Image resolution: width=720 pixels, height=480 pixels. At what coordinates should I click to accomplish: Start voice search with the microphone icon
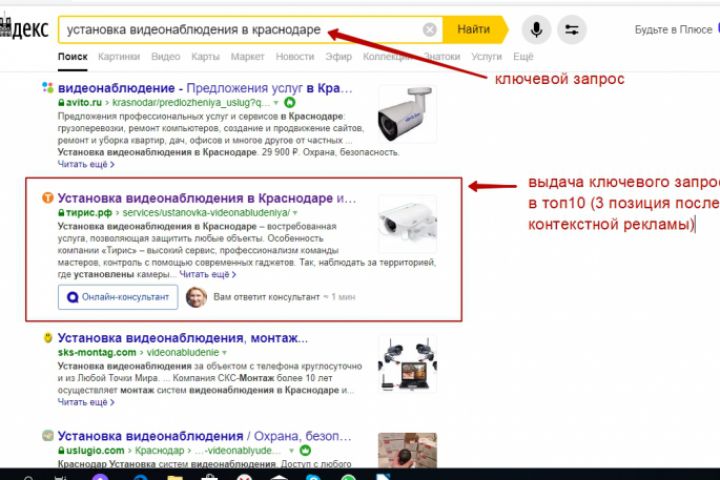536,30
